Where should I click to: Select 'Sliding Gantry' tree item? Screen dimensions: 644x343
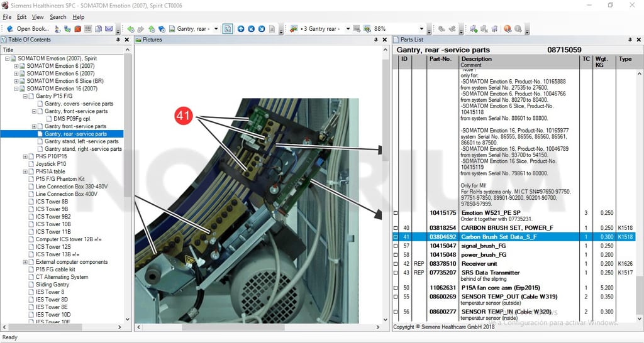[52, 285]
